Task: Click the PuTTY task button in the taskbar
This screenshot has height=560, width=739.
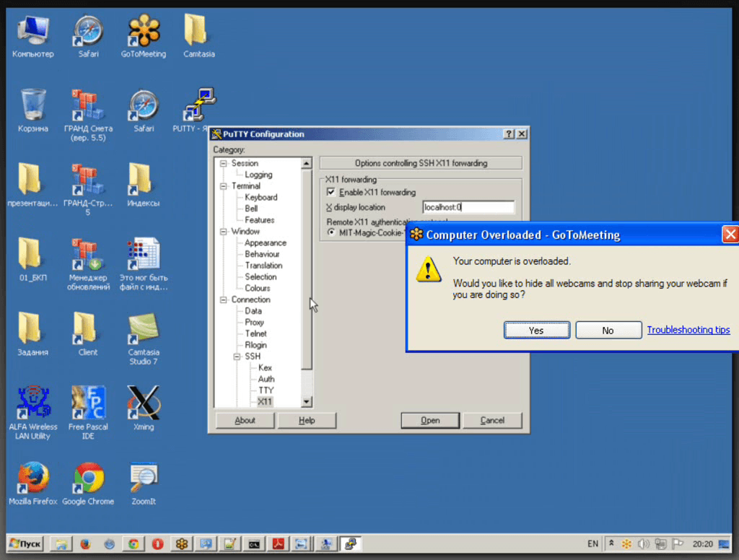Action: pos(351,544)
